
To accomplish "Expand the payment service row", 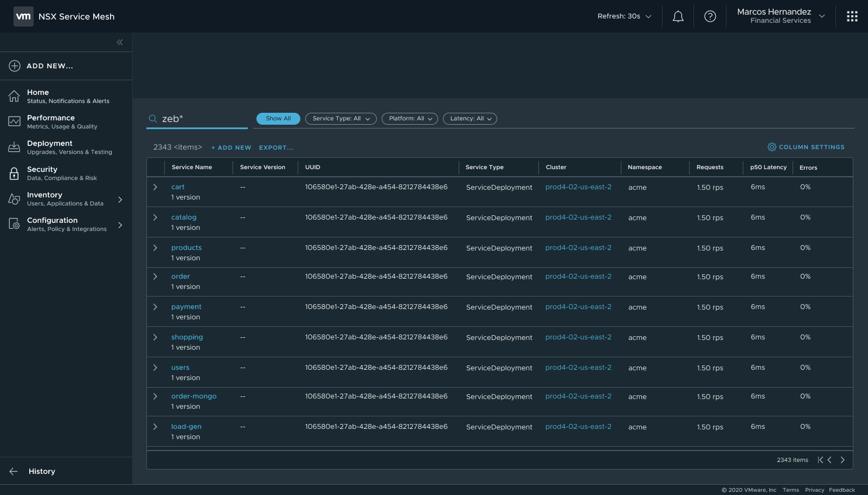I will click(x=155, y=307).
